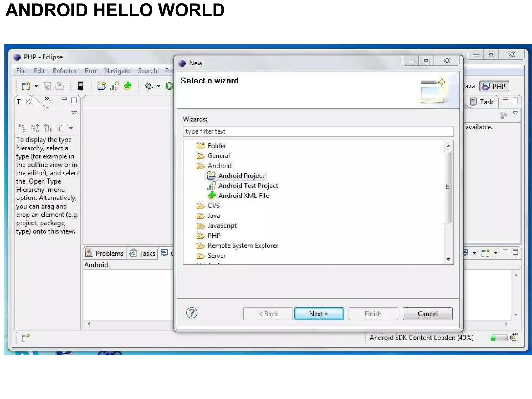Open the Search menu
The image size is (532, 399).
(x=148, y=71)
